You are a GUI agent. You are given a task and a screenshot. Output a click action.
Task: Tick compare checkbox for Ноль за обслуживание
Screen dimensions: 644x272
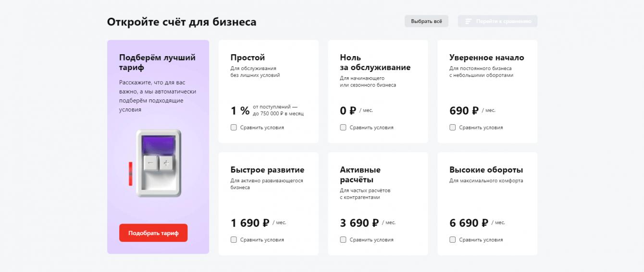point(343,128)
